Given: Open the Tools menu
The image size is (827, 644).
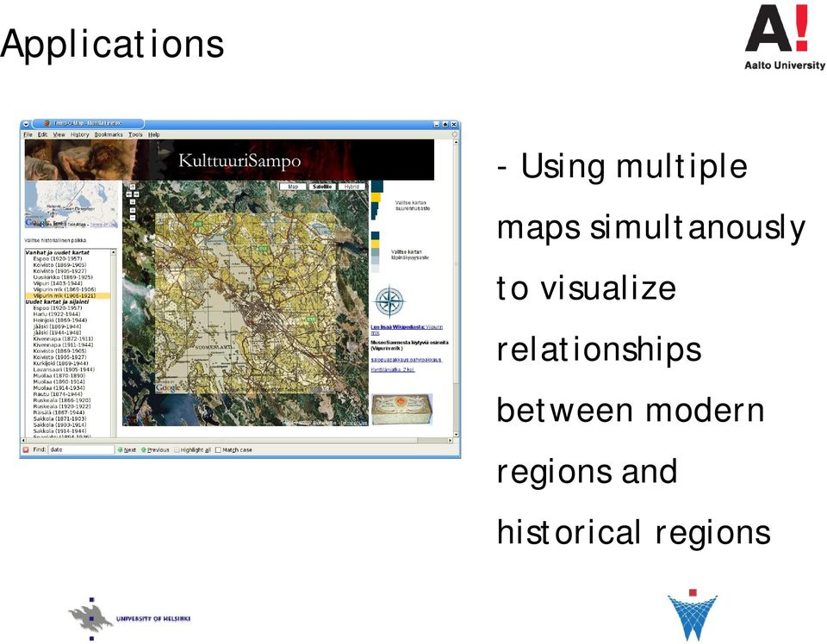Looking at the screenshot, I should 135,134.
